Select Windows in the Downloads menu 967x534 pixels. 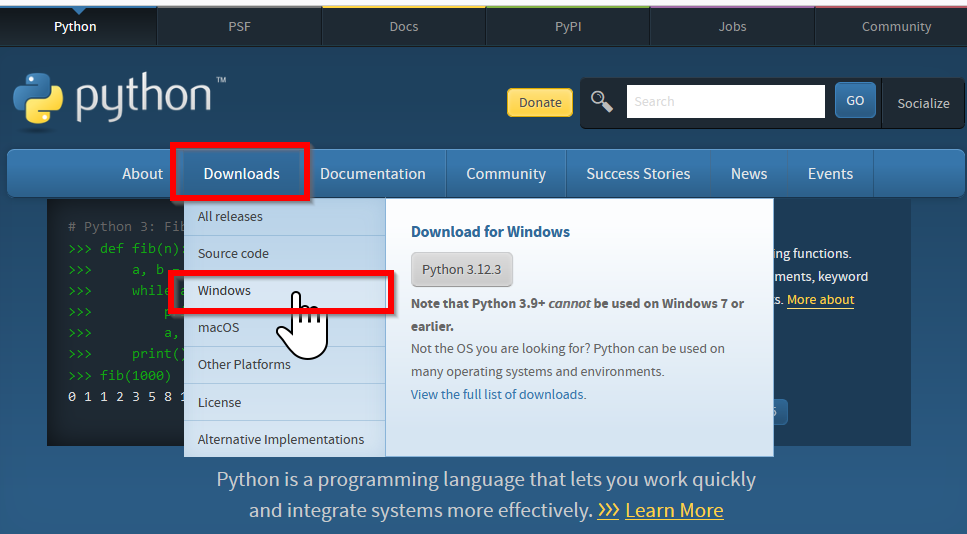[225, 291]
